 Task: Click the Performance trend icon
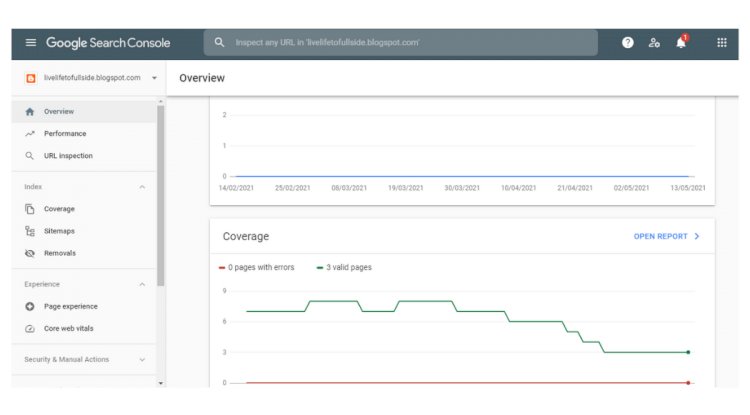pos(30,133)
